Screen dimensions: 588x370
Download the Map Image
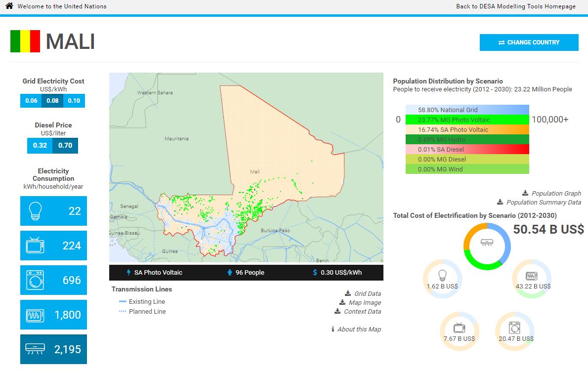(x=365, y=303)
